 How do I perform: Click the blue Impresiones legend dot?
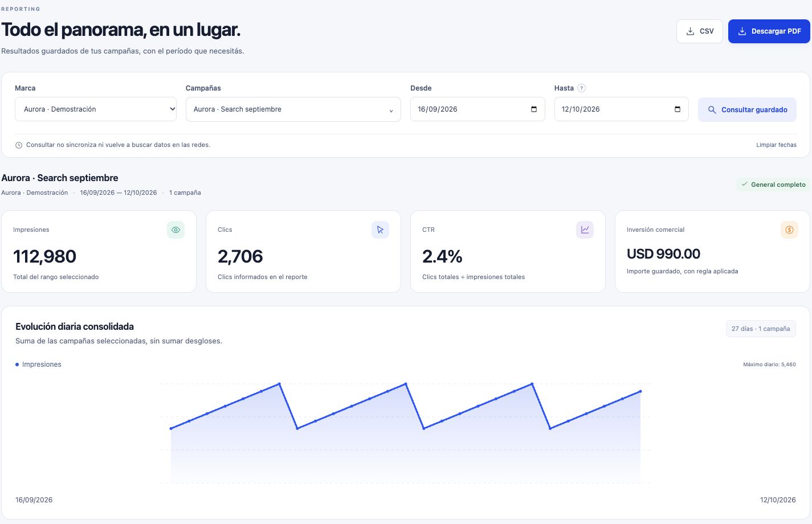17,365
